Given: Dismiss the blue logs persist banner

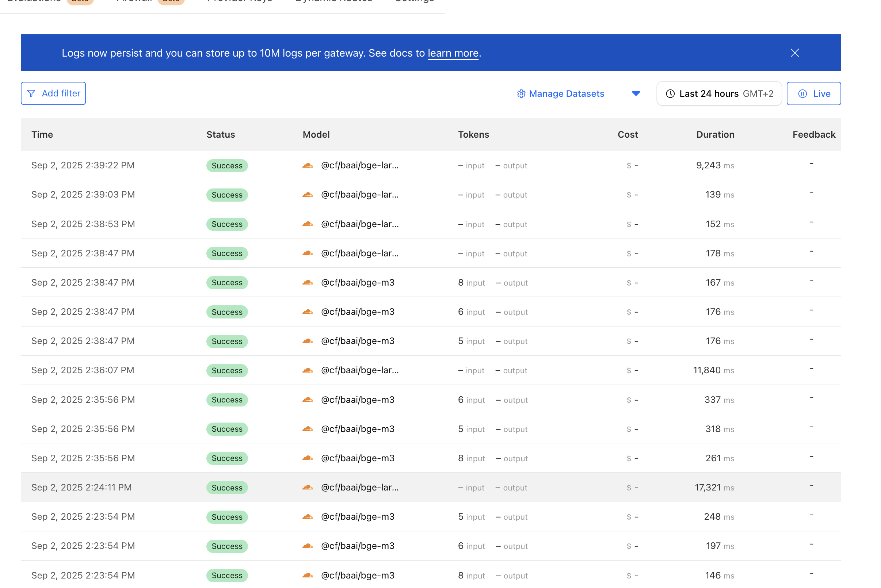Looking at the screenshot, I should [x=794, y=53].
